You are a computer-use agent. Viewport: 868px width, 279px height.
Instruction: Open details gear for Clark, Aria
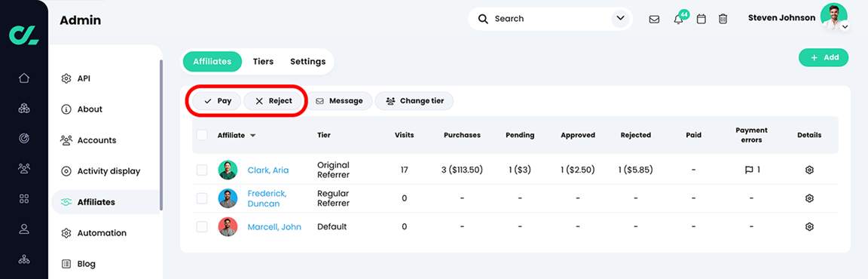coord(808,170)
